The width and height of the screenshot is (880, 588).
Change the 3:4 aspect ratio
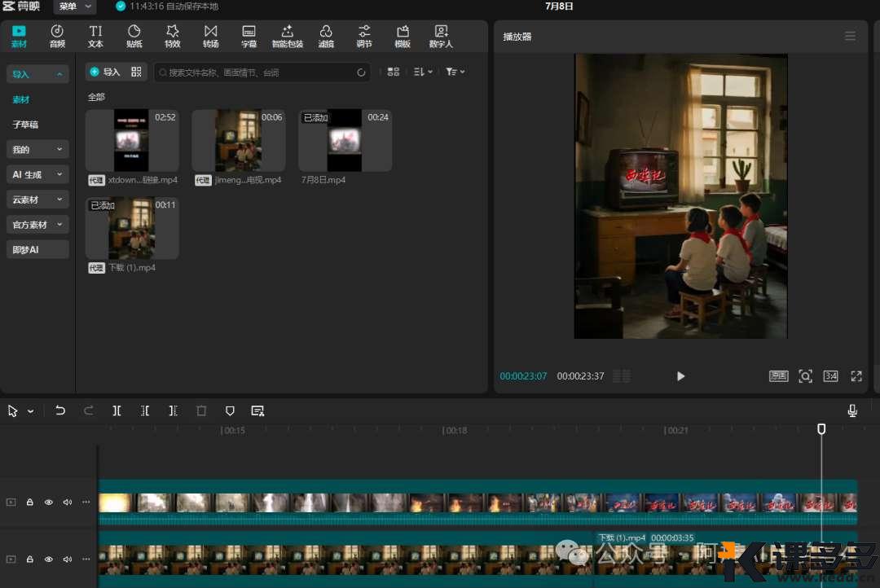tap(830, 376)
